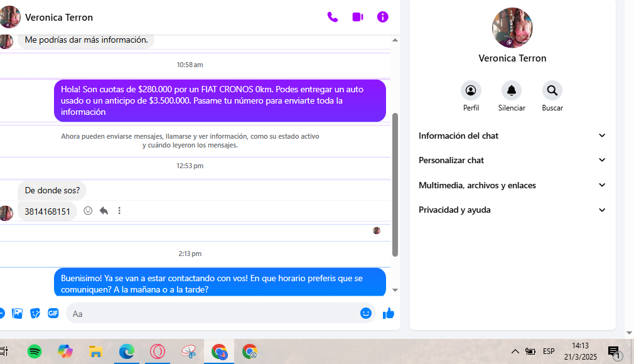The height and width of the screenshot is (364, 634).
Task: Click the Silenciar bell icon
Action: pyautogui.click(x=512, y=90)
